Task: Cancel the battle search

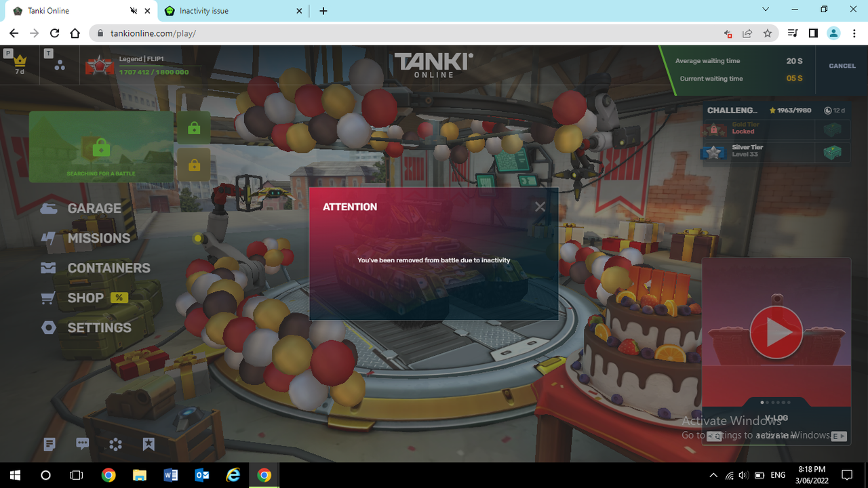Action: tap(842, 66)
